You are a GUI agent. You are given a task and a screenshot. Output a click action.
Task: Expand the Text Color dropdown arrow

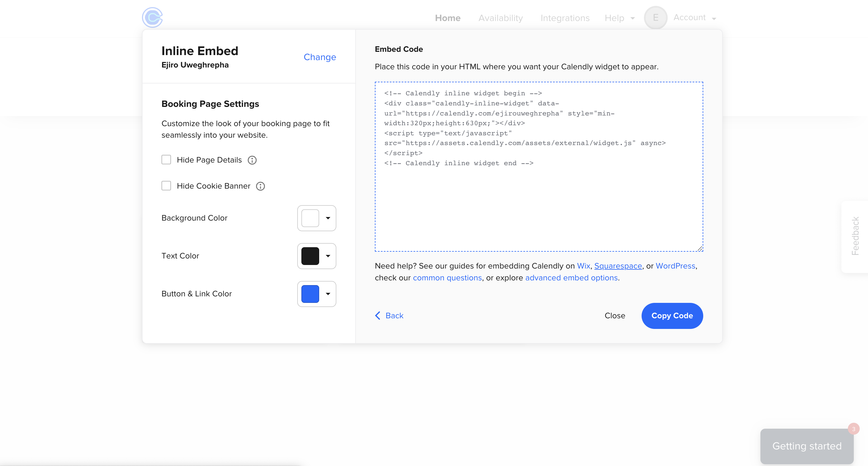click(328, 256)
